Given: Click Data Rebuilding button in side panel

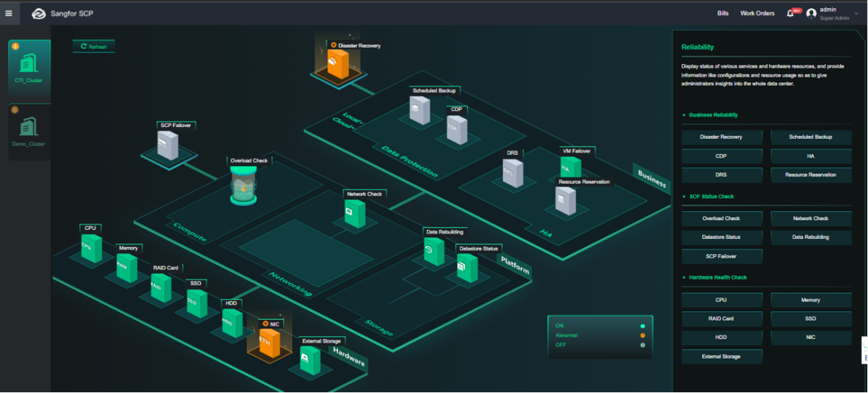Looking at the screenshot, I should (811, 237).
